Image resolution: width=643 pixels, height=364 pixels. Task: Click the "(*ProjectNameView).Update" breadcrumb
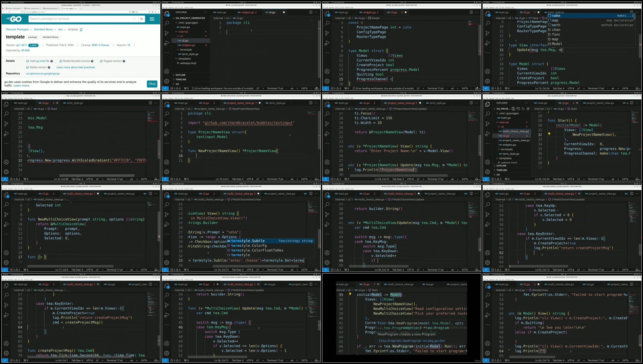click(x=409, y=109)
